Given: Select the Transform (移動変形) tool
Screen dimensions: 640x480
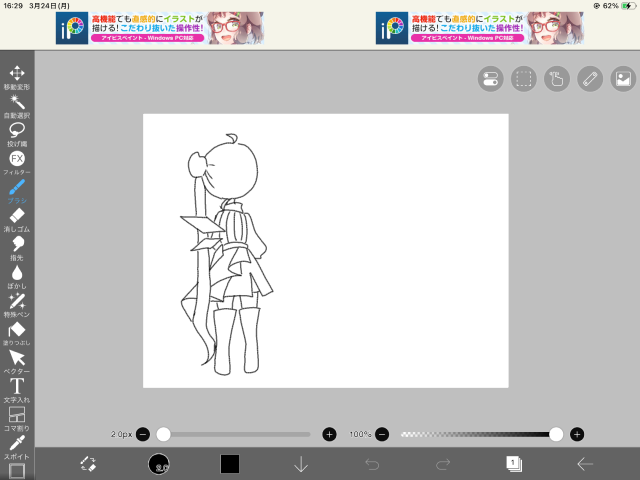Looking at the screenshot, I should 17,78.
